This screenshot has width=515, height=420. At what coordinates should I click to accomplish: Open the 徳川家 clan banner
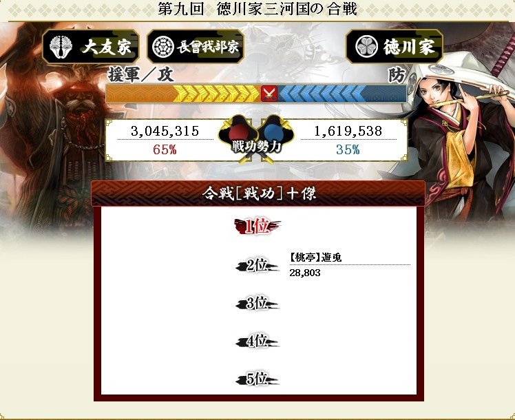395,46
